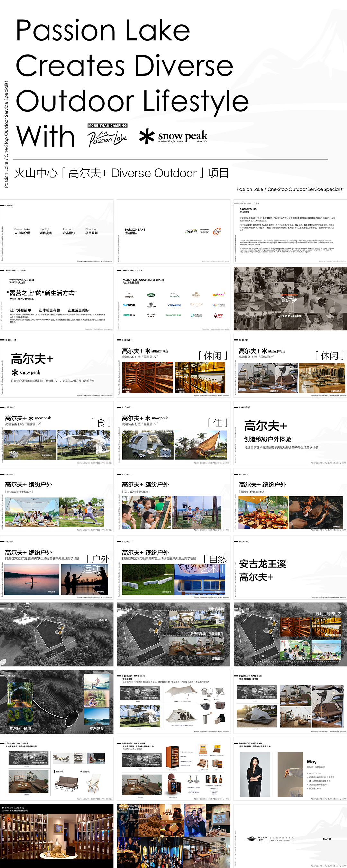Click the “露营之上”的“新生活方式” headline
The image size is (347, 868).
coord(42,293)
